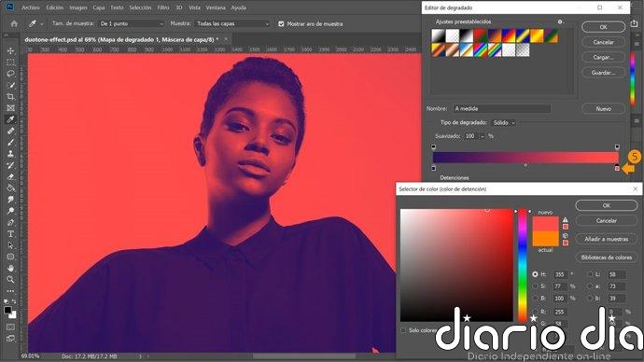
Task: Click OK in Editor de degradado
Action: 603,27
